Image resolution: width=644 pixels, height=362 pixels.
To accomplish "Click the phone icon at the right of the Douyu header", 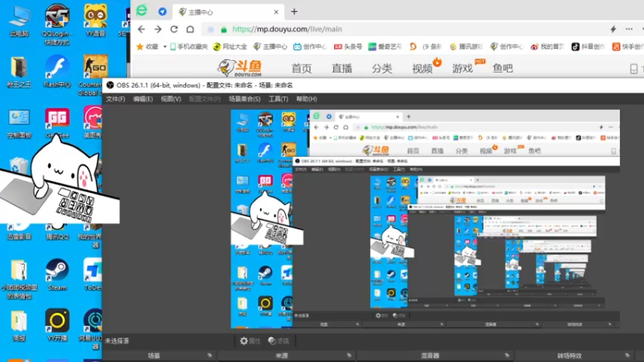I will pyautogui.click(x=634, y=68).
